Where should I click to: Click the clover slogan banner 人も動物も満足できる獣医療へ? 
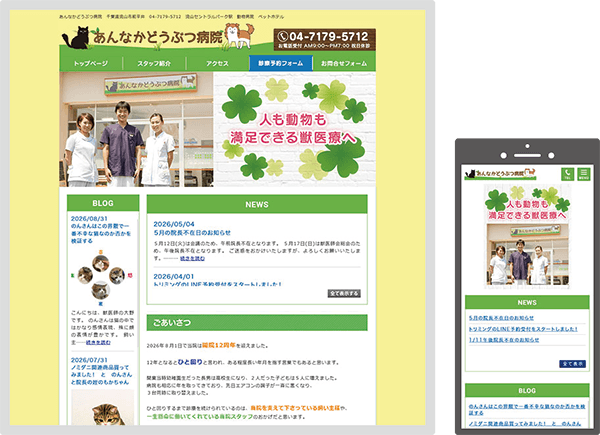[x=295, y=129]
